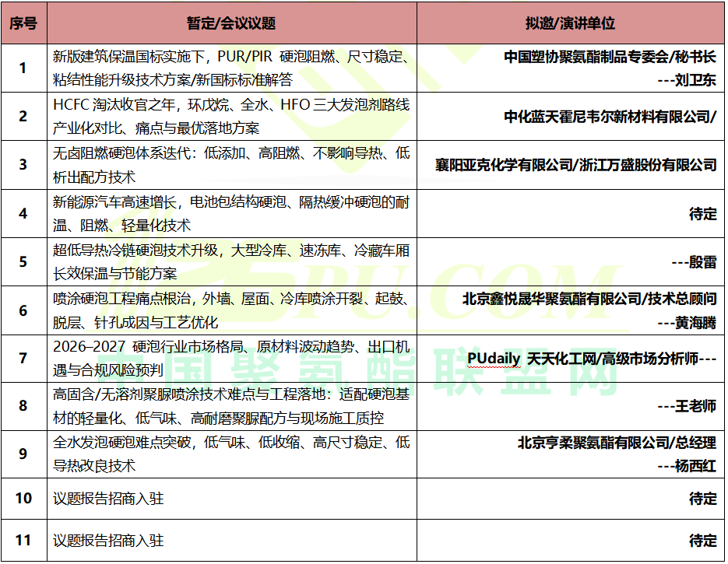728x564 pixels.
Task: Click the 2026–2027 硬泡行业市场格局 topic cell
Action: click(232, 359)
